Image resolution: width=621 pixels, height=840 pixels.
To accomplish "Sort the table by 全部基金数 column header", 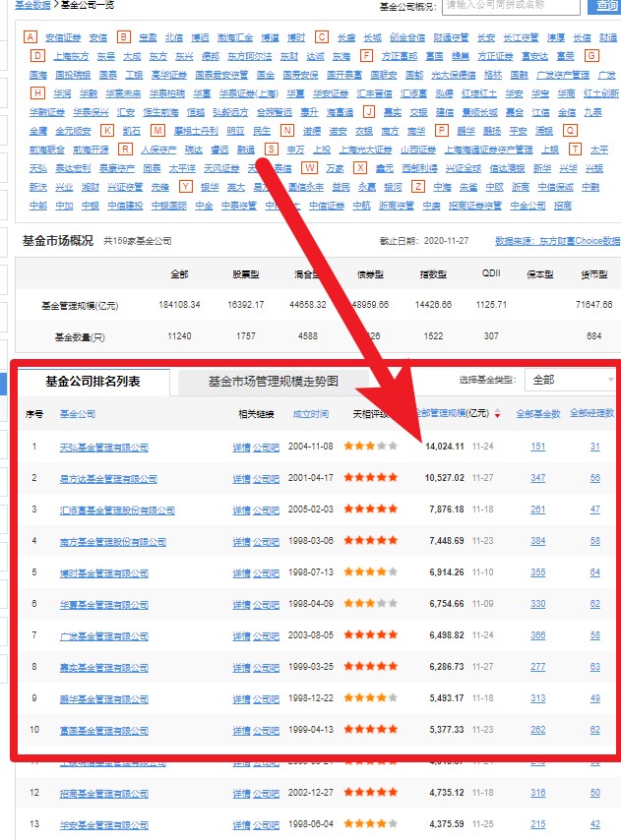I will pos(538,413).
